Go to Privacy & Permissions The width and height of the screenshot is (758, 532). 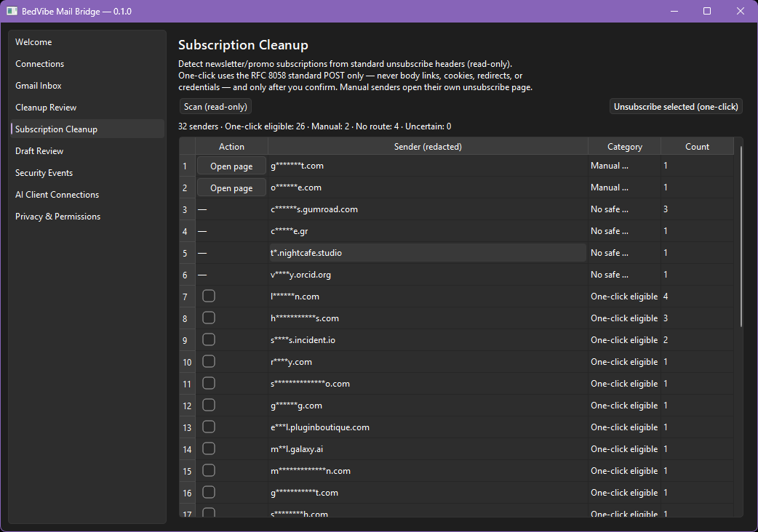[x=87, y=217]
